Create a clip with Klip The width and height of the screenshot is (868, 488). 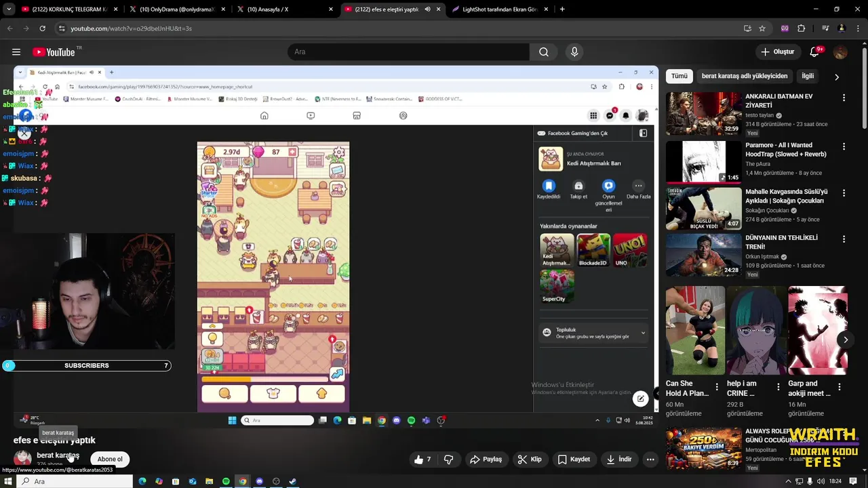click(530, 460)
